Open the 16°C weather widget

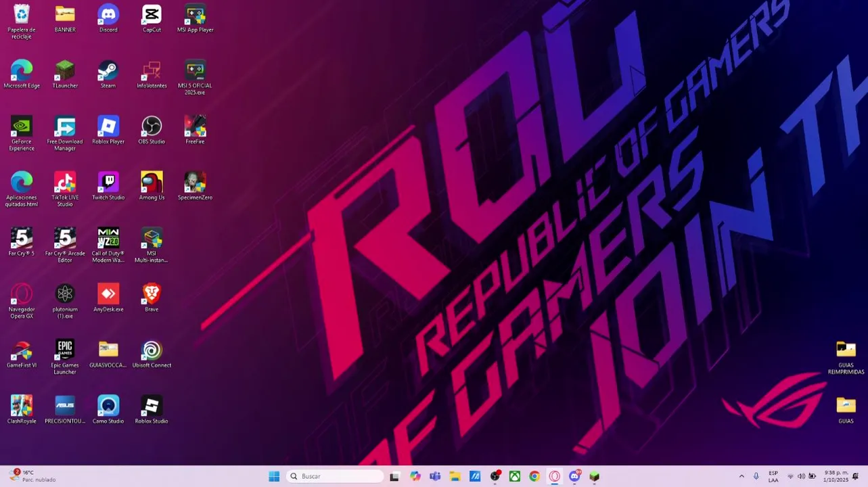tap(32, 476)
